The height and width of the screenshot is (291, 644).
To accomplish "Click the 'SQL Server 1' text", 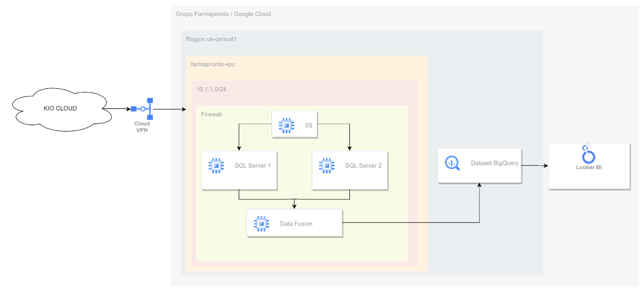I will (253, 166).
